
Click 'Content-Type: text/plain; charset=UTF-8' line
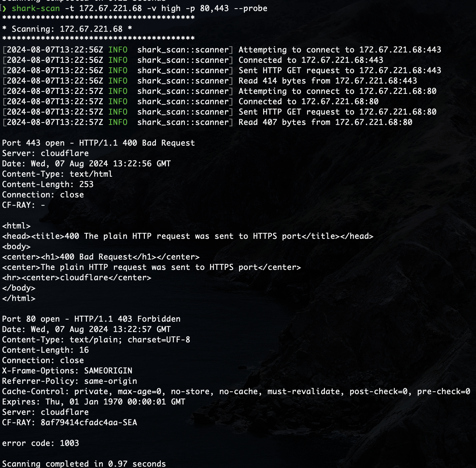96,340
